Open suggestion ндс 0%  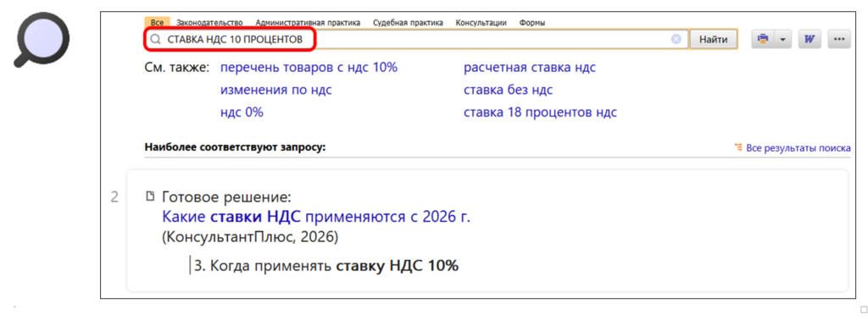(242, 113)
